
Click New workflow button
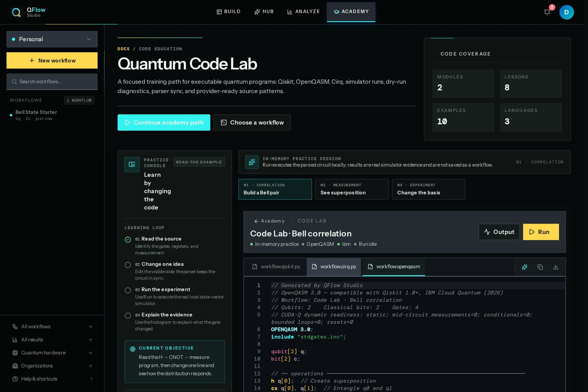[52, 60]
